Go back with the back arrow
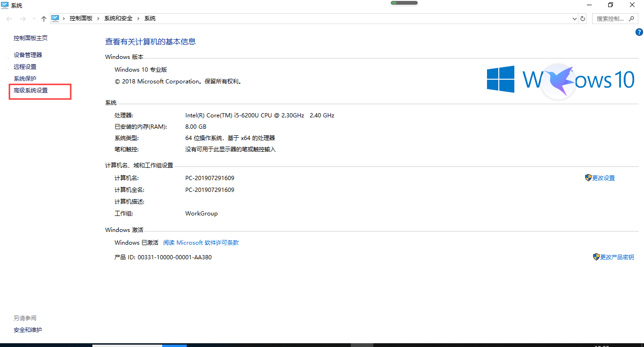644x347 pixels. (9, 19)
